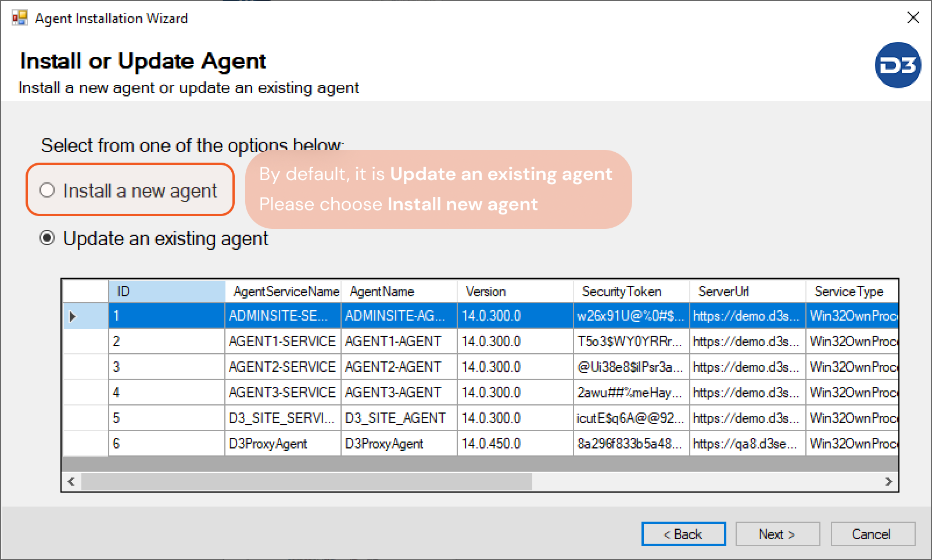Image resolution: width=932 pixels, height=560 pixels.
Task: Close the Agent Installation Wizard window
Action: point(913,18)
